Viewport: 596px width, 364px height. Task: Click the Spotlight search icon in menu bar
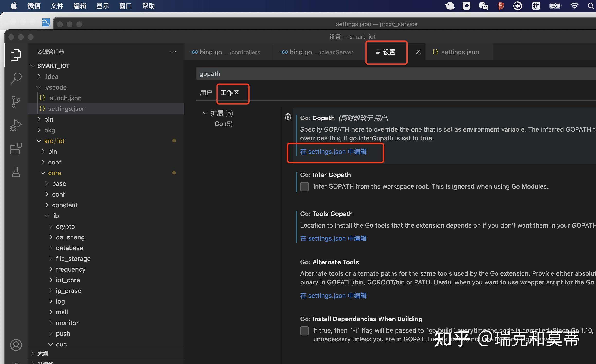pyautogui.click(x=591, y=6)
